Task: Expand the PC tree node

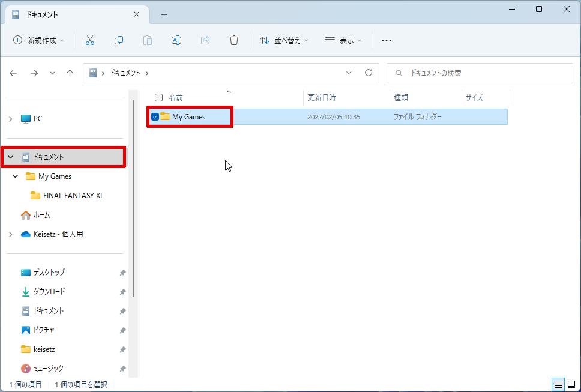Action: 10,119
